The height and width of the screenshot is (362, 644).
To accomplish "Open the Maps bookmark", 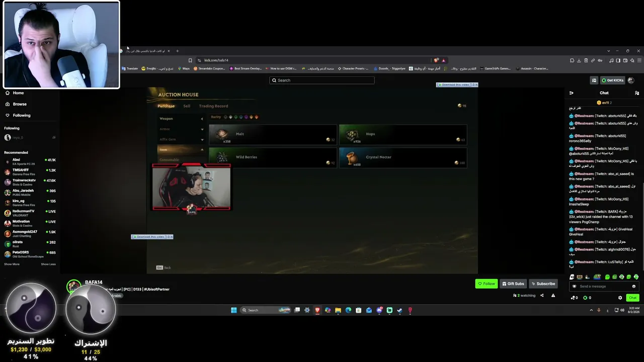I will coord(184,68).
